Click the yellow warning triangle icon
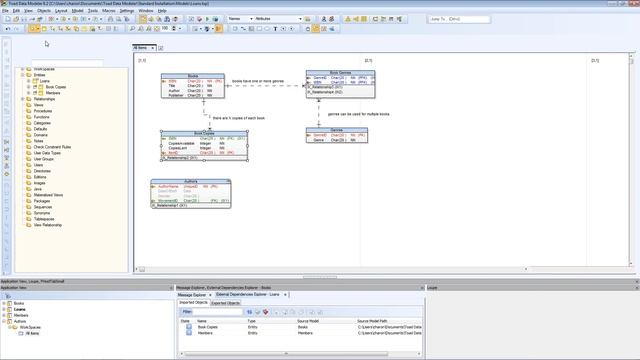This screenshot has height=360, width=640. pyautogui.click(x=348, y=19)
